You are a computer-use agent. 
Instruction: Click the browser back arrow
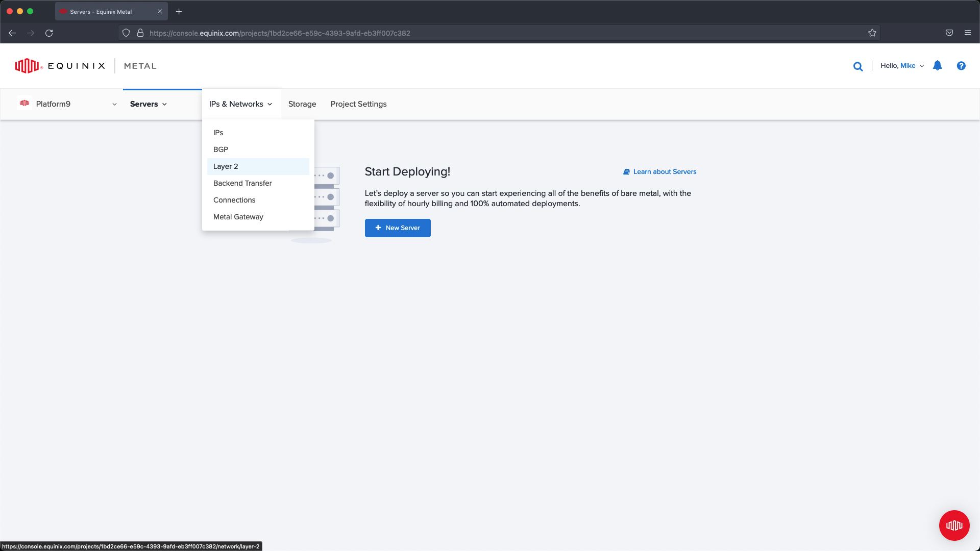[12, 33]
